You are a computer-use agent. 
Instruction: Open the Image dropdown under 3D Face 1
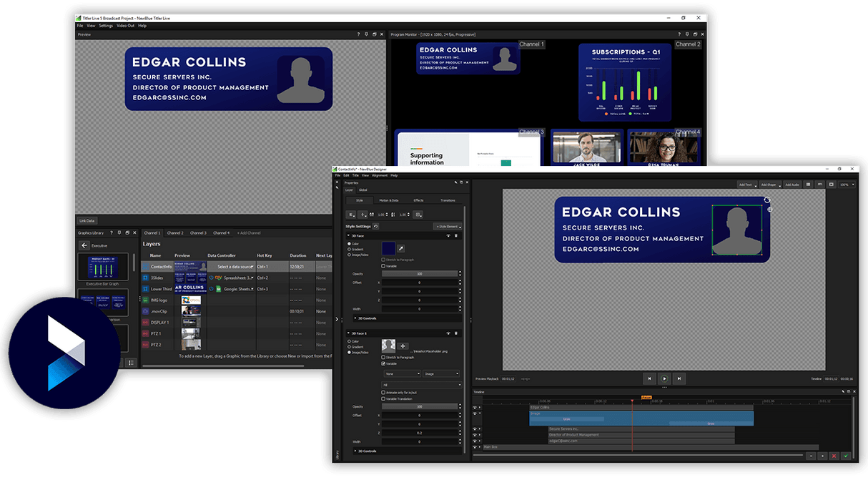click(x=441, y=373)
